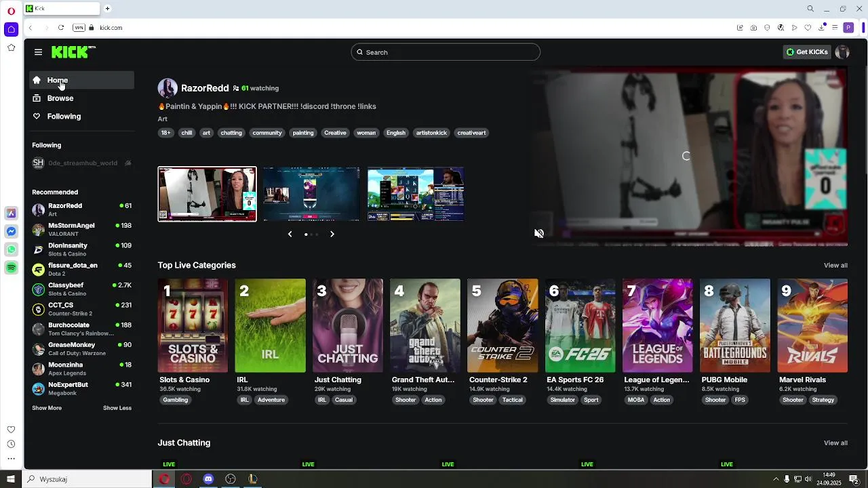Open the Art category link under RazorRedd

[x=163, y=119]
